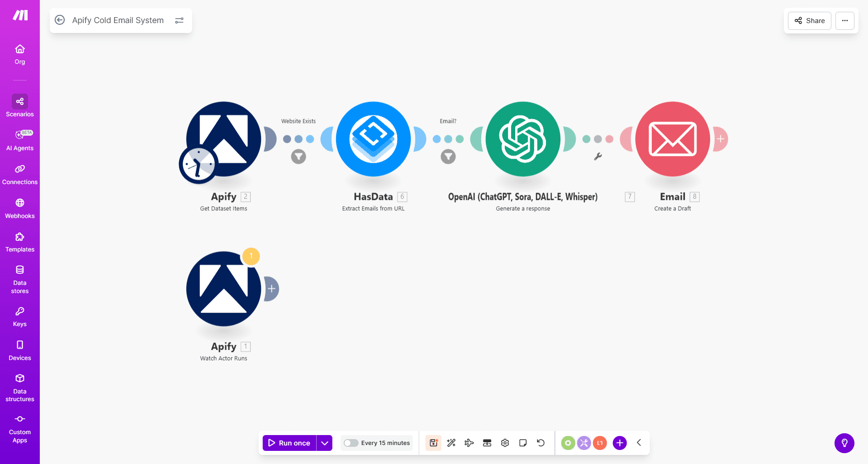Click the orange text parser brackets icon

pyautogui.click(x=600, y=443)
